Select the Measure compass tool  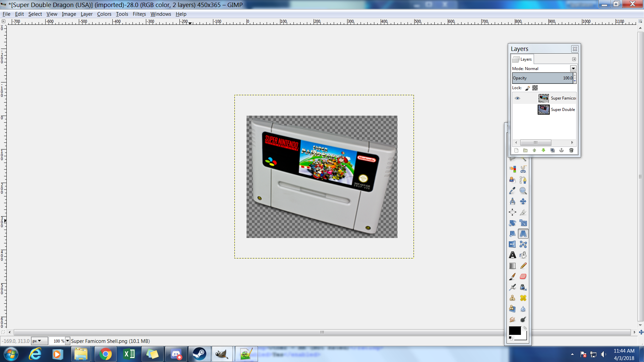point(512,201)
